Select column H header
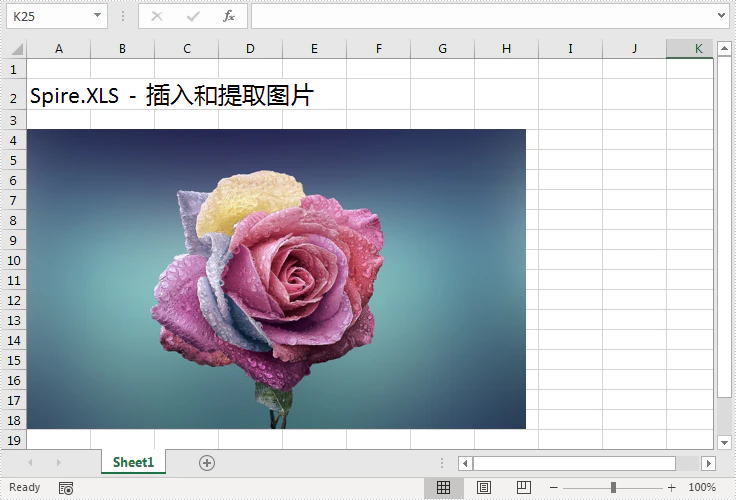This screenshot has width=736, height=500. [x=506, y=48]
